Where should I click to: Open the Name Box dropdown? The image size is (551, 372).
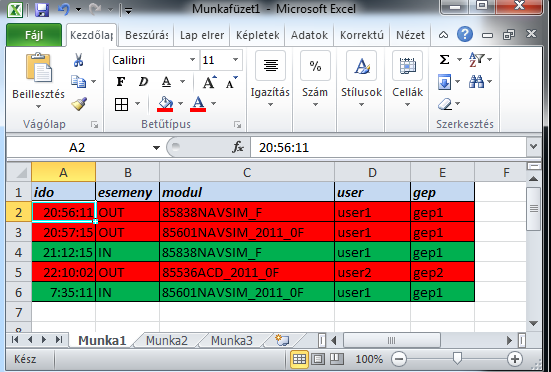tap(156, 148)
